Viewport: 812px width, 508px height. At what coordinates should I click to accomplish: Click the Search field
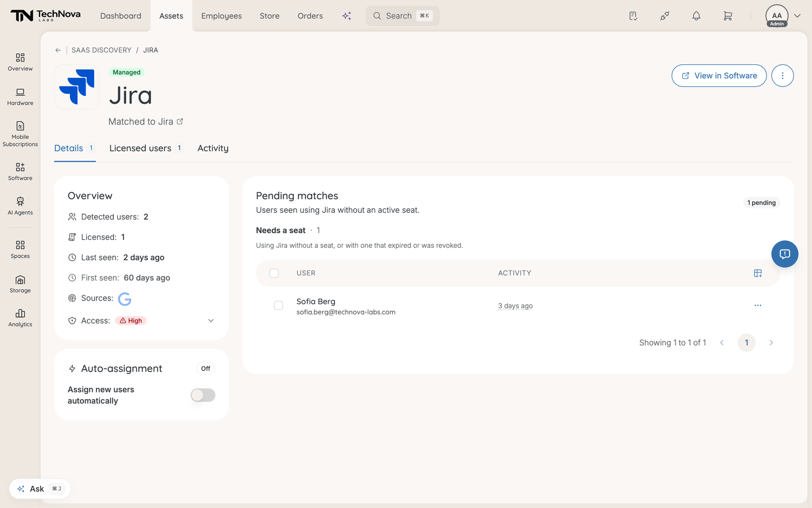(403, 16)
